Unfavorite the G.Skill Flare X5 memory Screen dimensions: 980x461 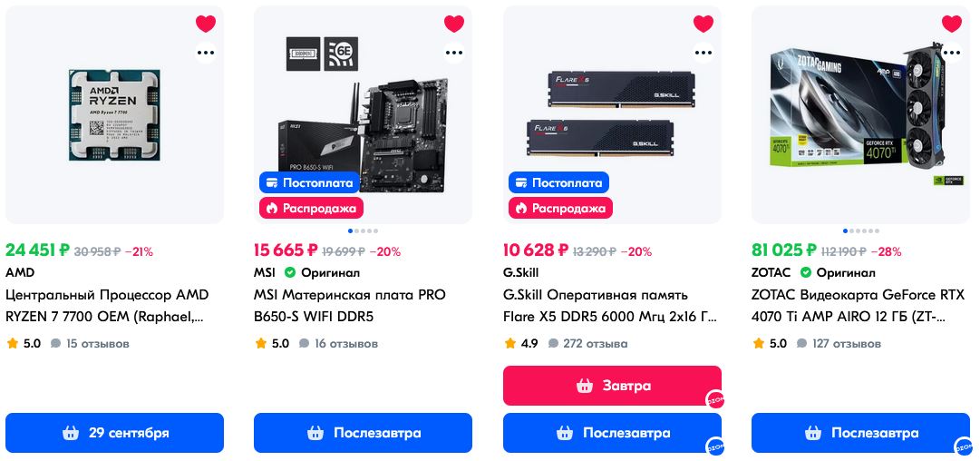703,24
